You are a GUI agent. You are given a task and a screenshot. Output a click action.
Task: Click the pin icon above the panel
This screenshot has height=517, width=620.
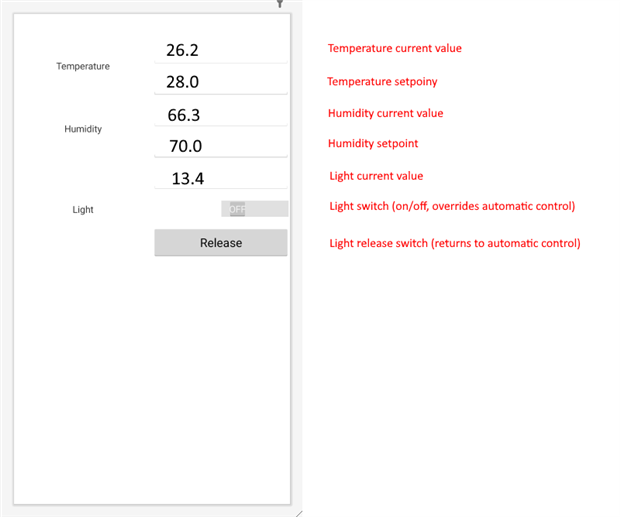(x=280, y=4)
